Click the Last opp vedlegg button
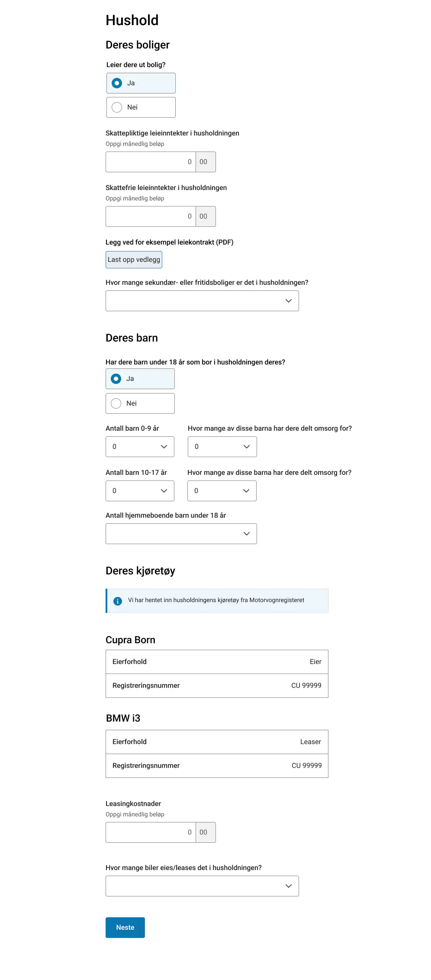 point(134,260)
